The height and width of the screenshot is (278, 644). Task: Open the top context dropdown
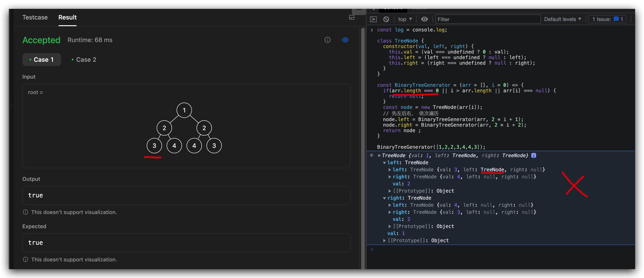point(405,19)
